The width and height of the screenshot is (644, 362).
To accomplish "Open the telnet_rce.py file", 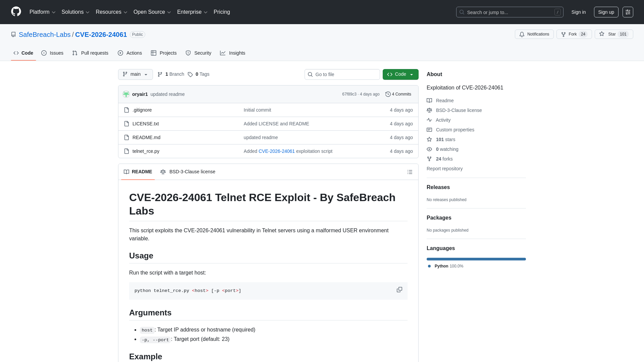I will (146, 151).
